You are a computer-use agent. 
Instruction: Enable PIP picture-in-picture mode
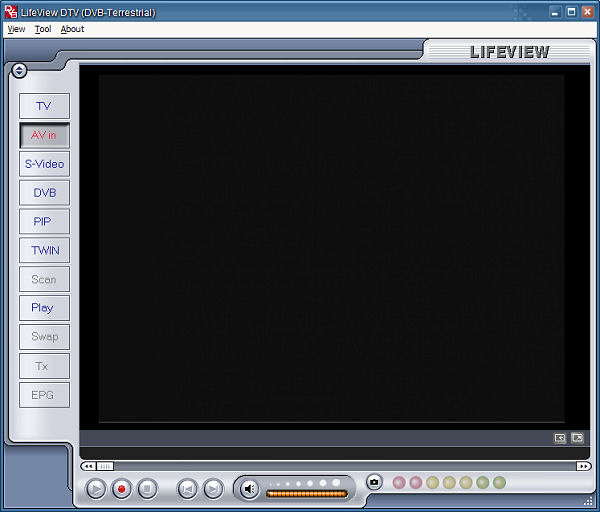click(44, 221)
